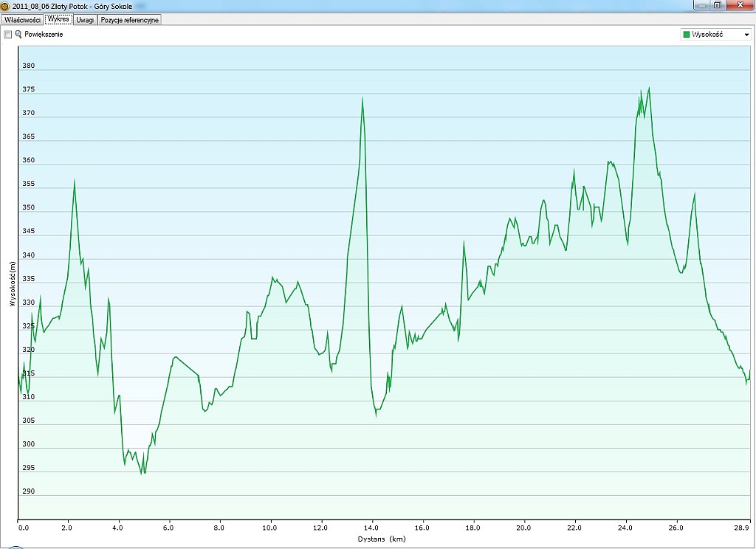756x549 pixels.
Task: Click the lowest valley point near 5 km
Action: click(x=142, y=472)
